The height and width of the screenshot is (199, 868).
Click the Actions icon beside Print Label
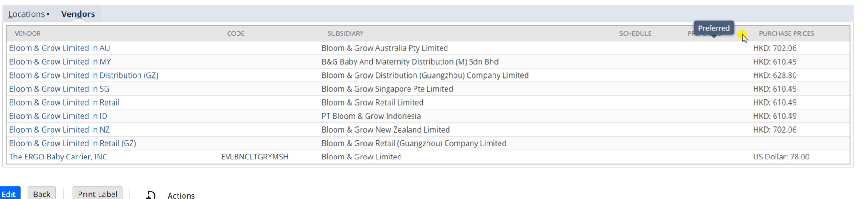(x=151, y=195)
